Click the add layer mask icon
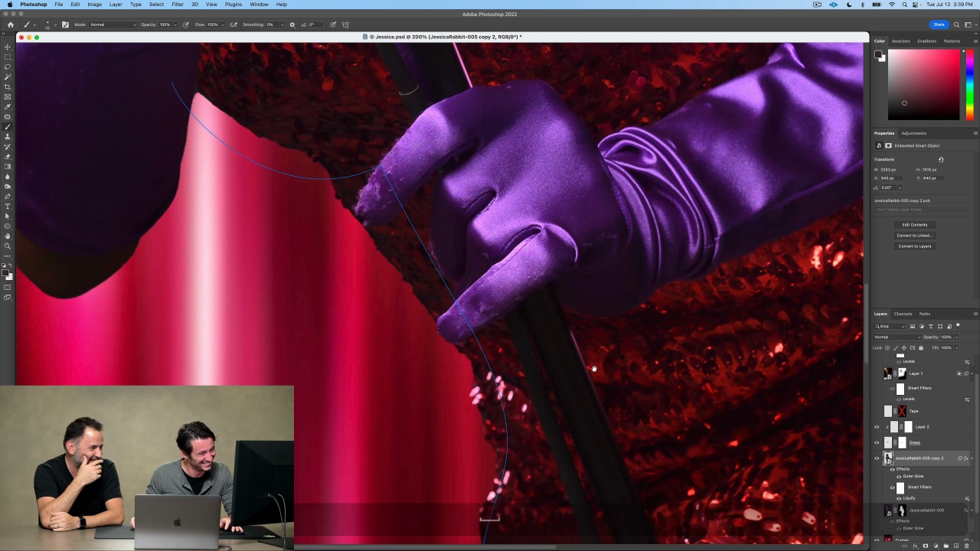Image resolution: width=980 pixels, height=551 pixels. click(925, 546)
